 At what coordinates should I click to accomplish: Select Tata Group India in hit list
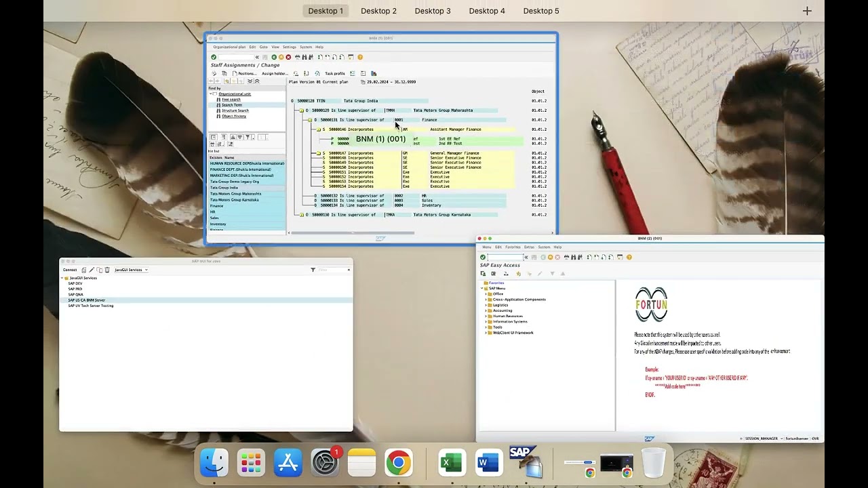(247, 188)
